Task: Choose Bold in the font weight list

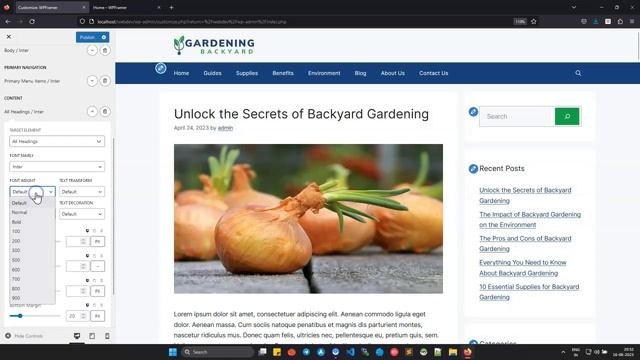Action: (32, 222)
